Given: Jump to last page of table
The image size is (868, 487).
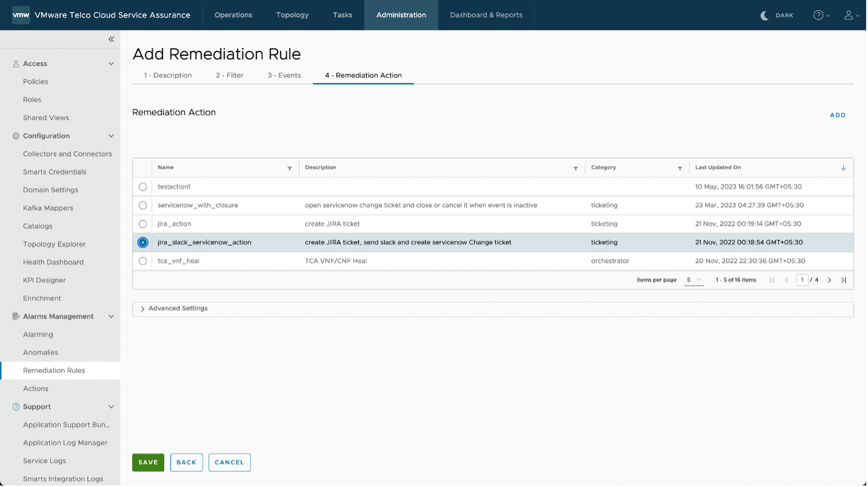Looking at the screenshot, I should coord(843,280).
